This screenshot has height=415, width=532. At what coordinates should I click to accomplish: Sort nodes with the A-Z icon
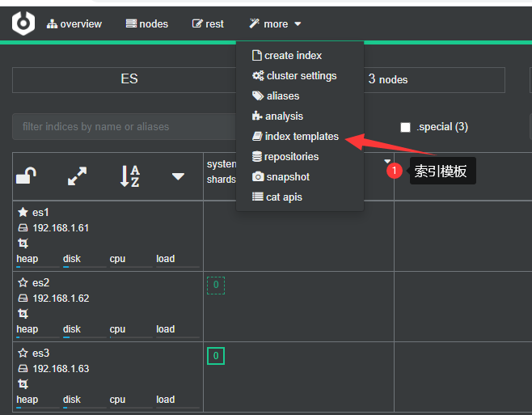pyautogui.click(x=130, y=176)
